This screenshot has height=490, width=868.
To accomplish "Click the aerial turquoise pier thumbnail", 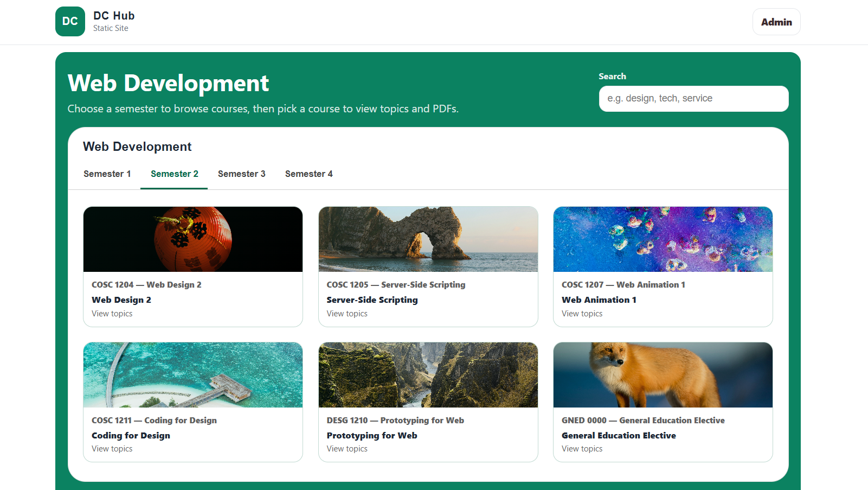I will click(x=193, y=375).
